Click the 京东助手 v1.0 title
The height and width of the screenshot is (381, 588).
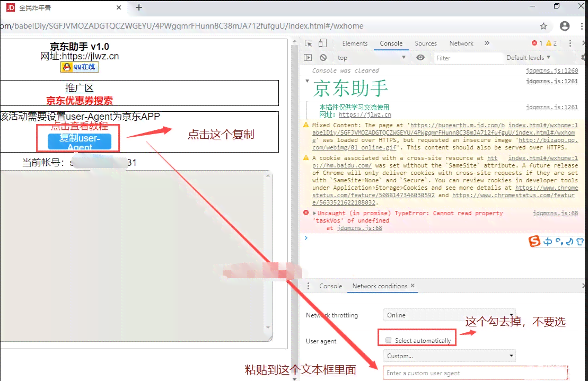[80, 47]
